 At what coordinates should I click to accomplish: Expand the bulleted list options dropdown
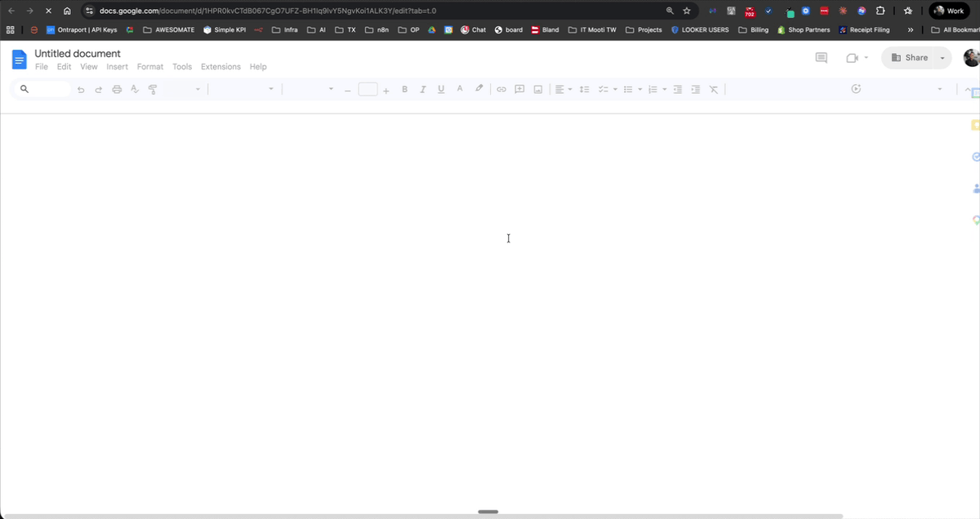(639, 89)
